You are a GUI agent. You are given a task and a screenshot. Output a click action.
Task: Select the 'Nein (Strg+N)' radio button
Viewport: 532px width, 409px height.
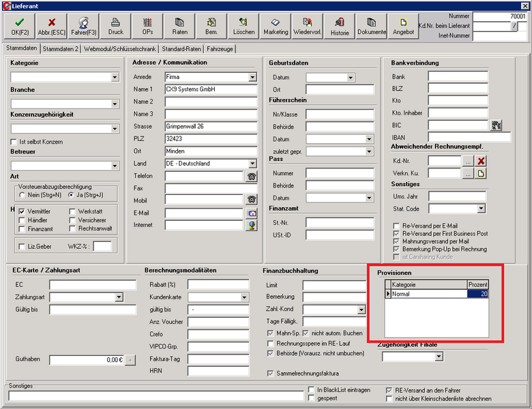click(x=22, y=195)
